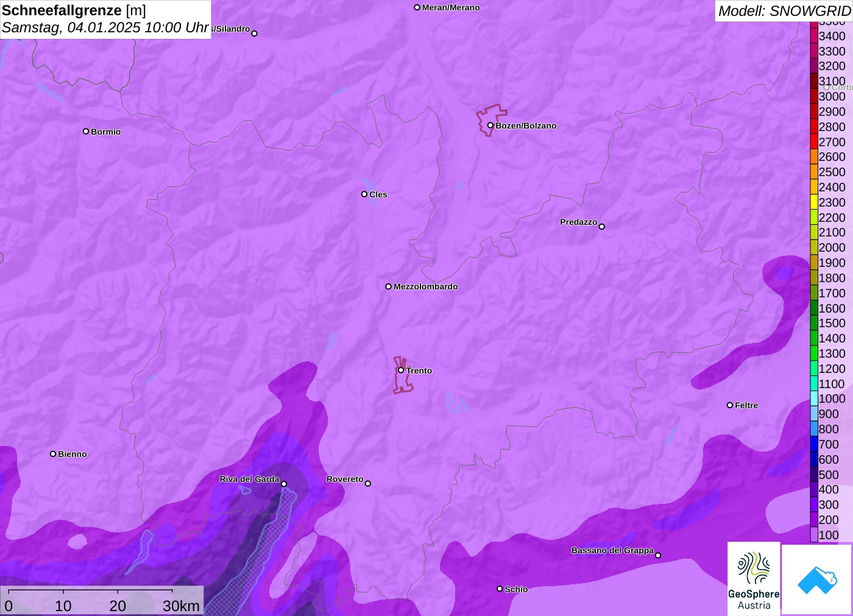Image resolution: width=853 pixels, height=616 pixels.
Task: Click the legend value "2000"
Action: click(832, 247)
